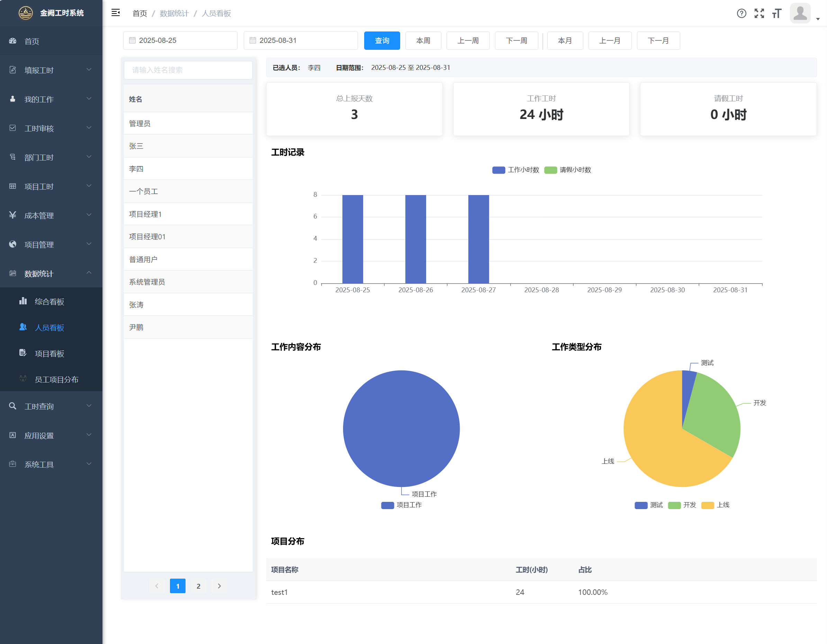
Task: Toggle 工作小时数 legend in bar chart
Action: (498, 170)
